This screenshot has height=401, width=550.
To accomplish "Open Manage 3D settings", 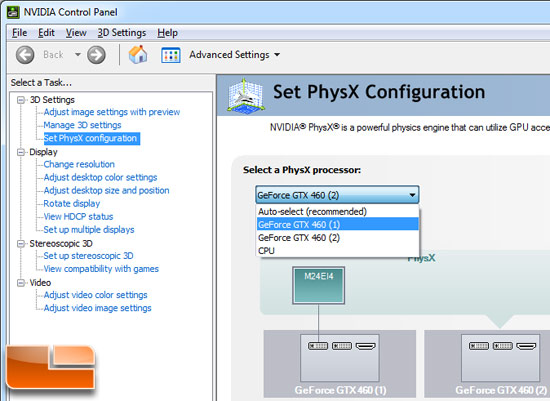I will (82, 125).
